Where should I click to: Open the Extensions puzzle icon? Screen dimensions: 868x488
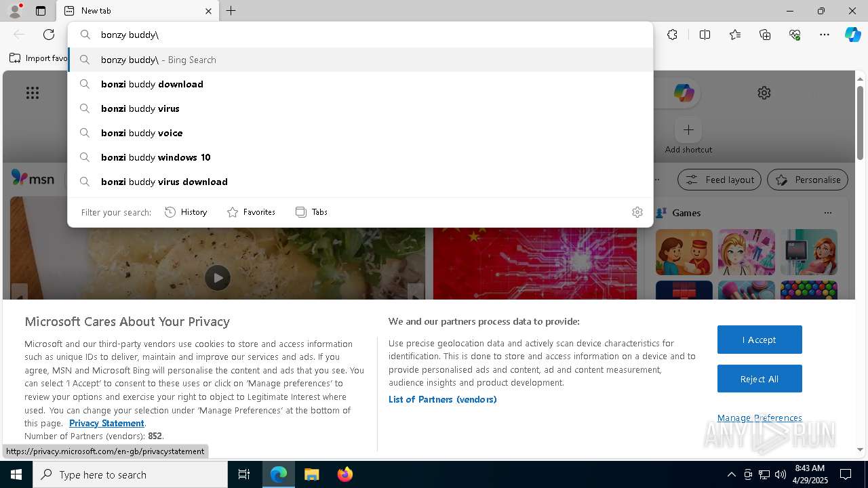coord(672,35)
